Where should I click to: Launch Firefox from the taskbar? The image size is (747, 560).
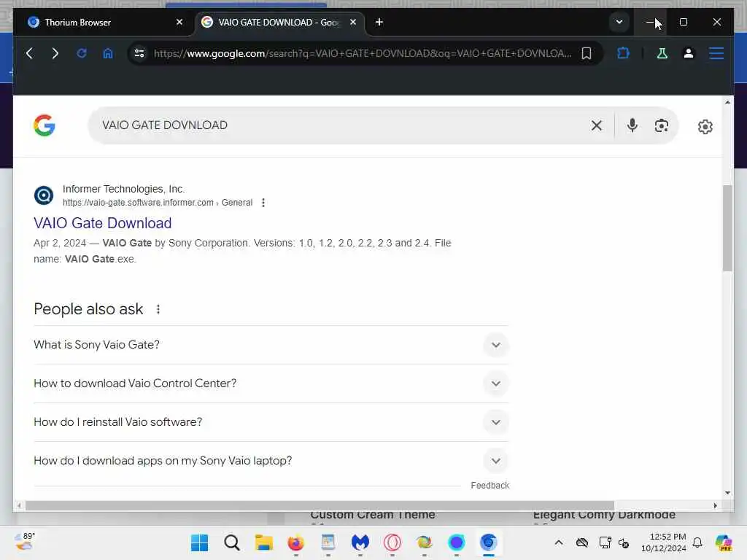click(x=295, y=542)
